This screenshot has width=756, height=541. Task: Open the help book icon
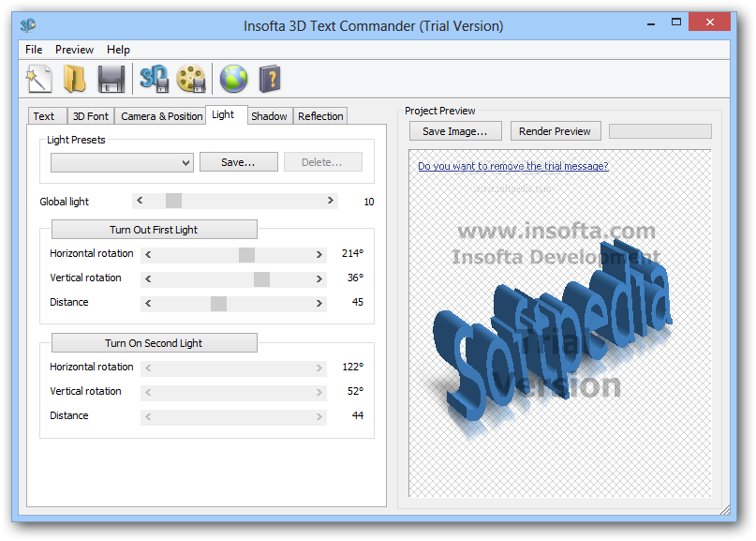click(270, 79)
